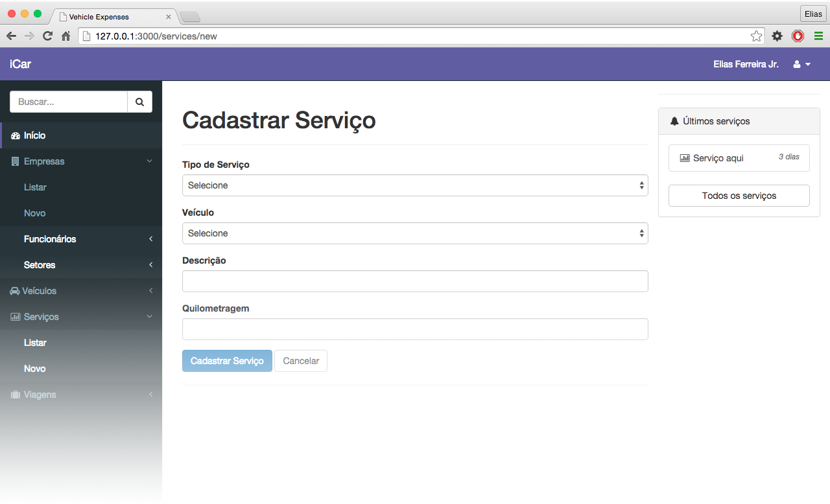Click the user profile icon in navbar

click(x=797, y=65)
